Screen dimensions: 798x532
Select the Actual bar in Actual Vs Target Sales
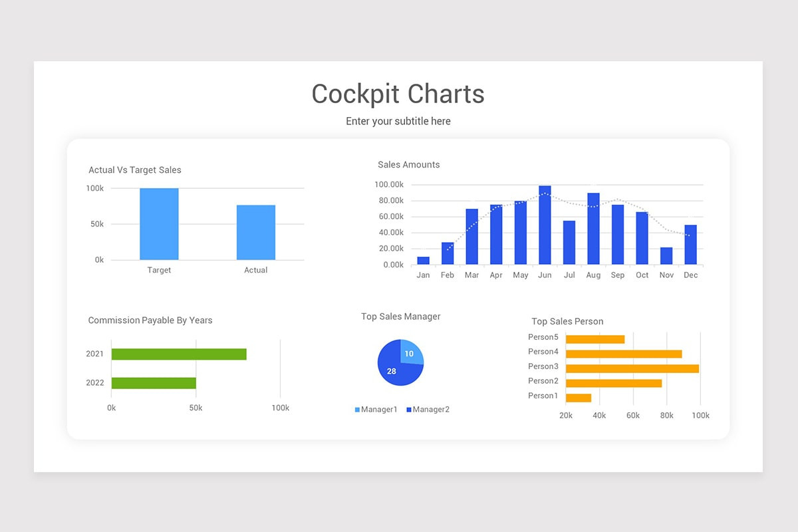[x=255, y=233]
